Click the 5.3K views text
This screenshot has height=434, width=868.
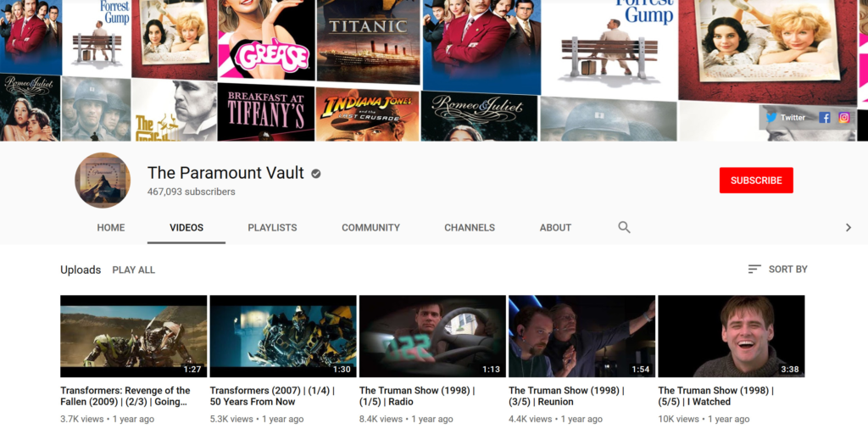tap(230, 419)
